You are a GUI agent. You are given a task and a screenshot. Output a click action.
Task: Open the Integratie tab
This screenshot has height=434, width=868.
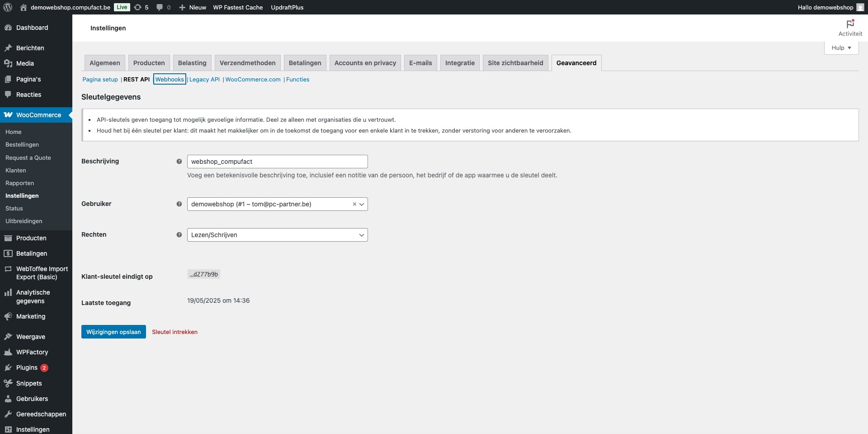[x=460, y=63]
